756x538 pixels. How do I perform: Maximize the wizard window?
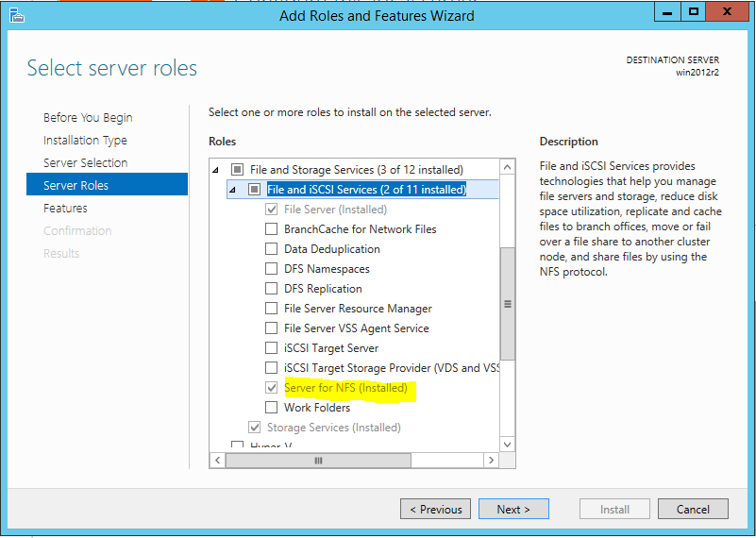(x=693, y=12)
